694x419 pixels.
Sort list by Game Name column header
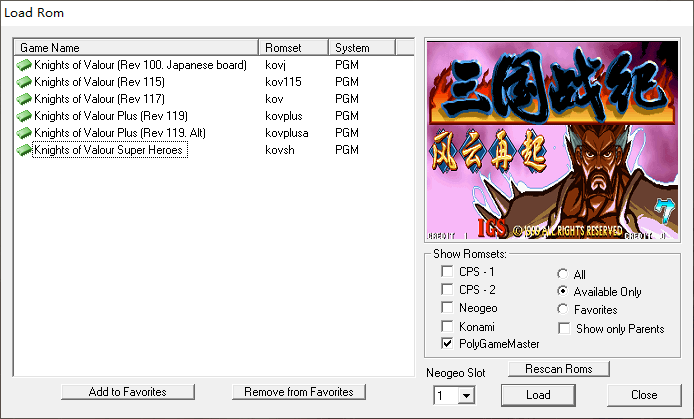(137, 48)
